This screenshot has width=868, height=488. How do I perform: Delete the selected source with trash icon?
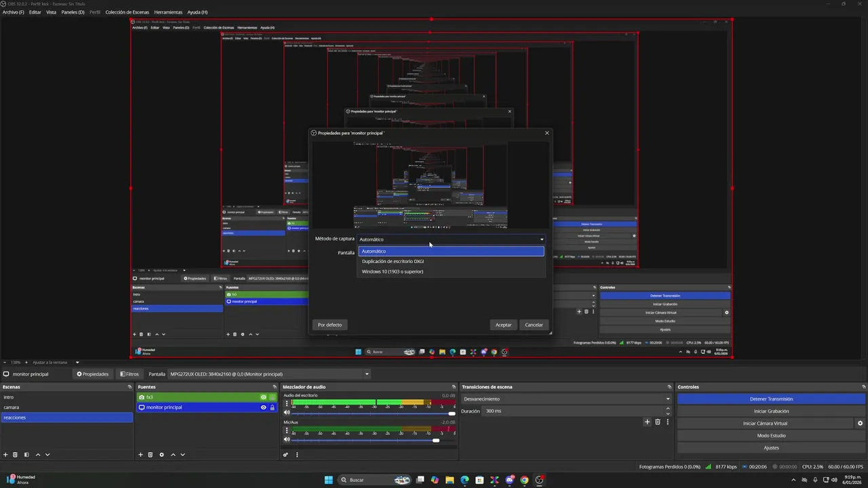pos(151,455)
